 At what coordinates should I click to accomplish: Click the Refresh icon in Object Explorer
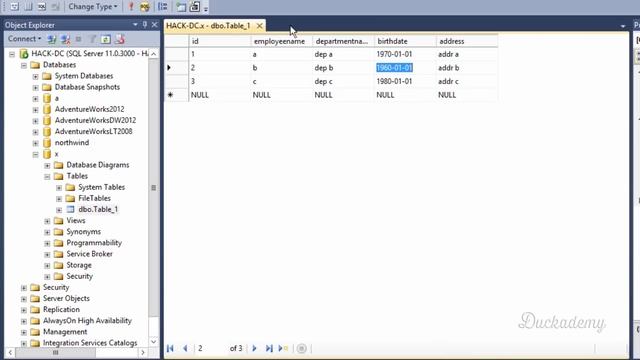(x=106, y=39)
